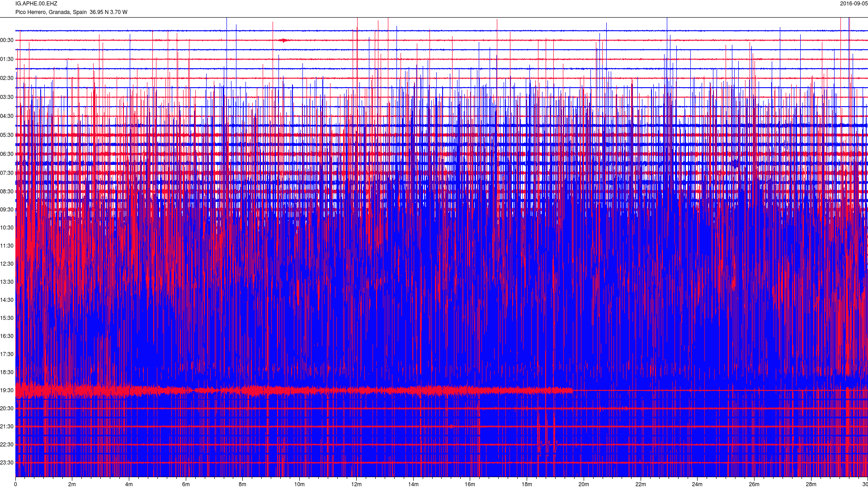The width and height of the screenshot is (868, 488).
Task: Click the 2m axis tick label
Action: (72, 484)
